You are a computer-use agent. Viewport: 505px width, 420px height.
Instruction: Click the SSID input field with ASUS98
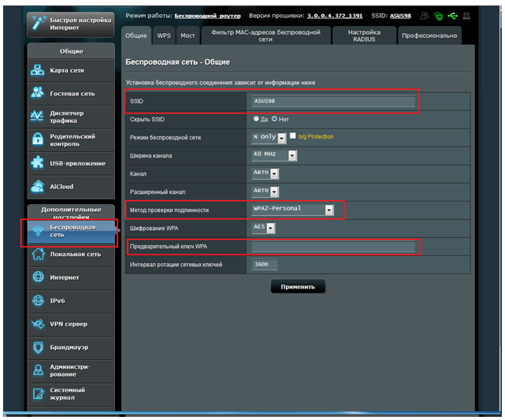[x=333, y=101]
